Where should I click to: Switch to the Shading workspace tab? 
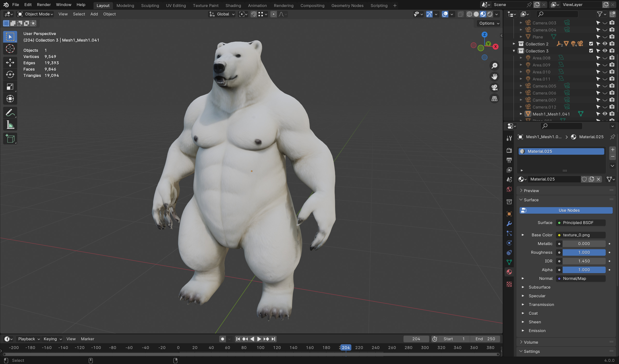click(x=233, y=5)
